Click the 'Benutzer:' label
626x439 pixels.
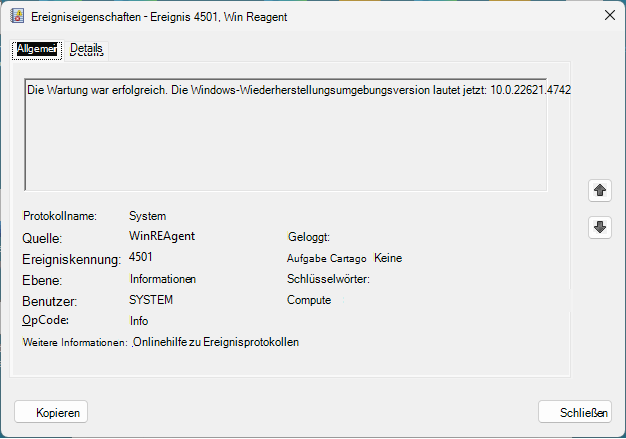point(50,301)
